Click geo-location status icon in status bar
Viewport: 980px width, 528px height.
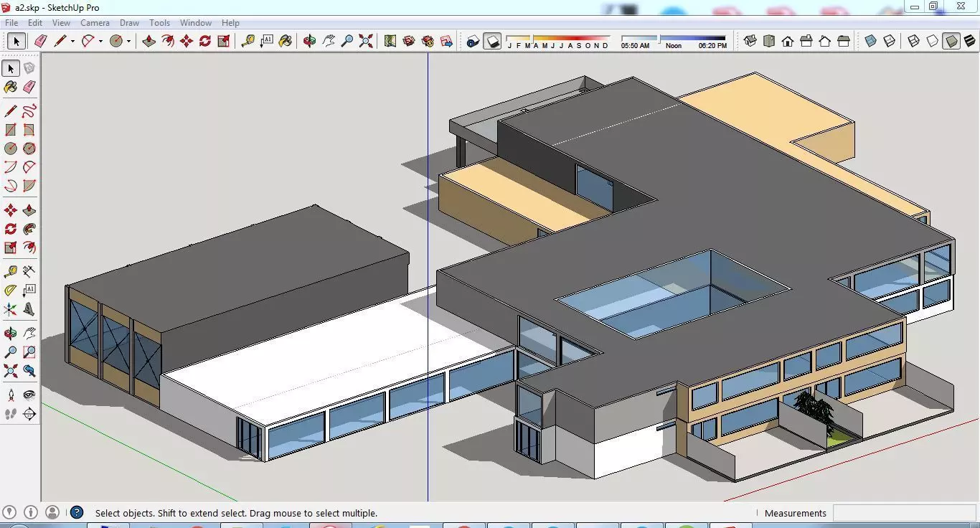click(x=10, y=513)
